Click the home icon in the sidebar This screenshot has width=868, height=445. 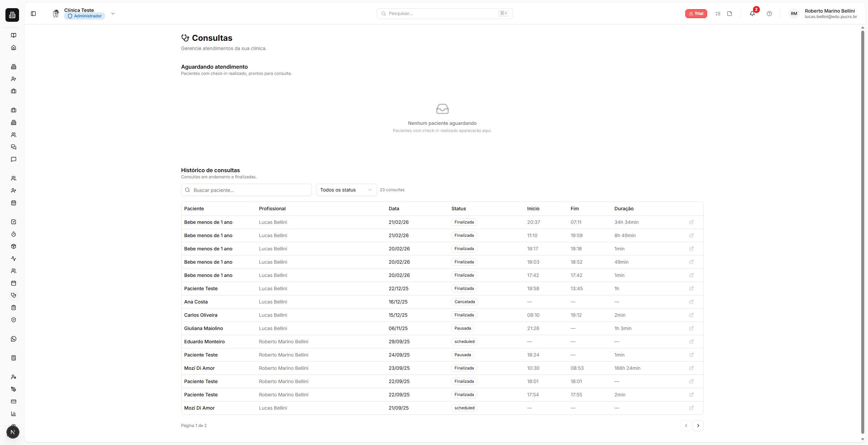pyautogui.click(x=14, y=48)
